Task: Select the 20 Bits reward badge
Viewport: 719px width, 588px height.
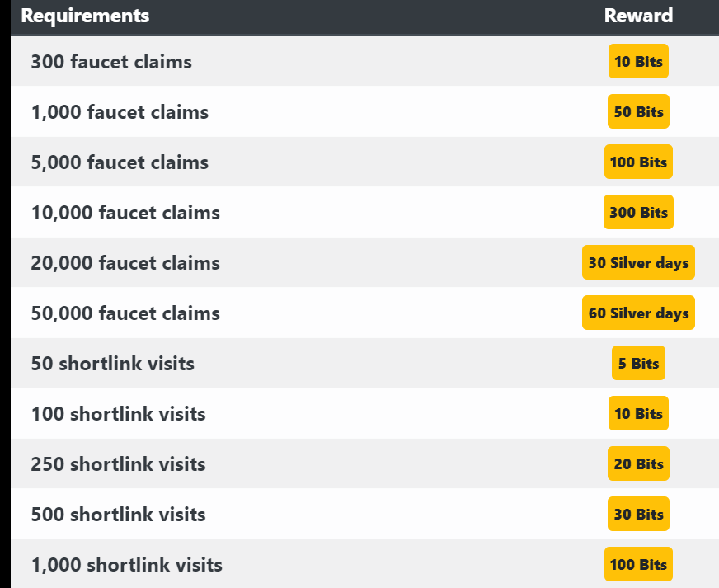Action: [x=638, y=463]
